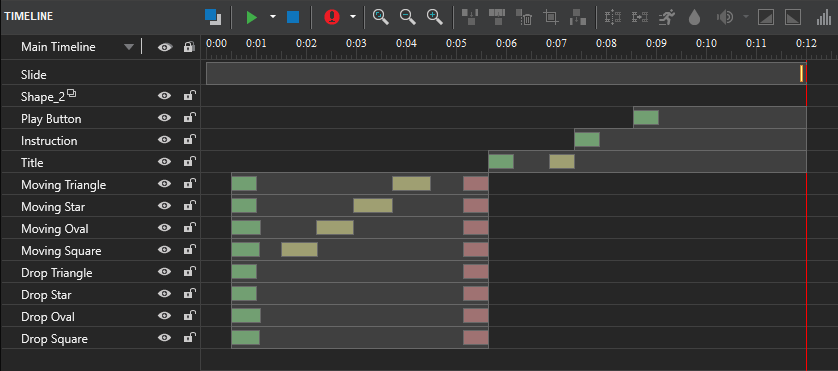Open the record narration dropdown arrow
Image resolution: width=838 pixels, height=371 pixels.
[353, 17]
